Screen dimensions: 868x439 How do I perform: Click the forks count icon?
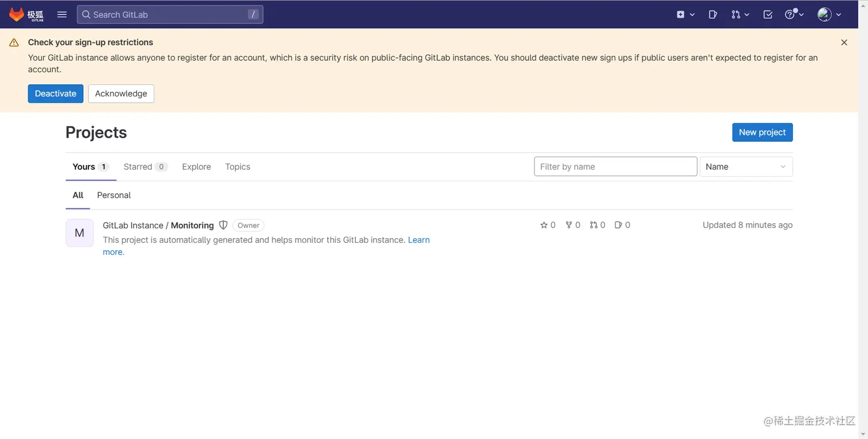568,225
